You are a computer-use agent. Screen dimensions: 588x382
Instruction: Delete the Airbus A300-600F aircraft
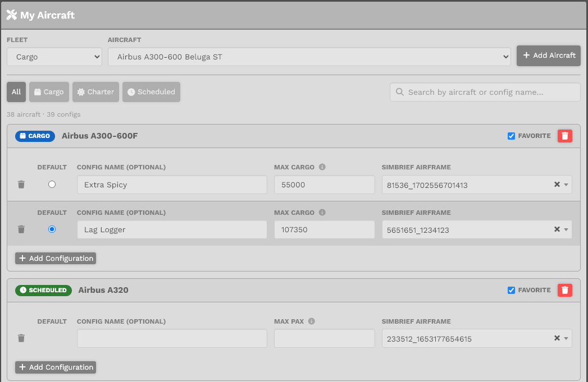click(x=565, y=136)
